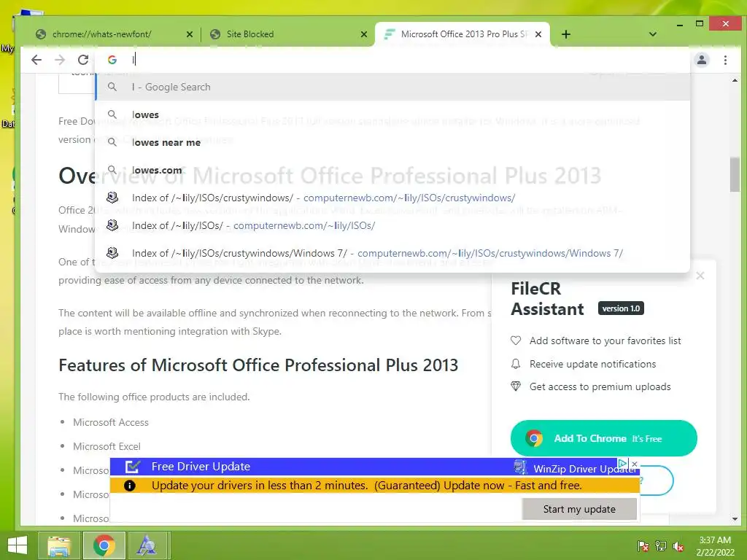Click the Start my update button
The width and height of the screenshot is (747, 560).
[579, 509]
